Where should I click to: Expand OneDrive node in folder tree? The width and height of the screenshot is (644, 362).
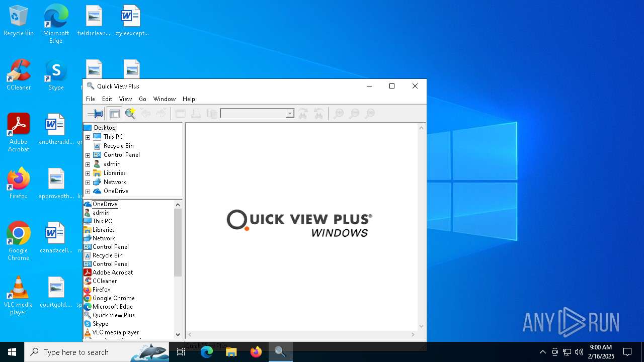88,192
